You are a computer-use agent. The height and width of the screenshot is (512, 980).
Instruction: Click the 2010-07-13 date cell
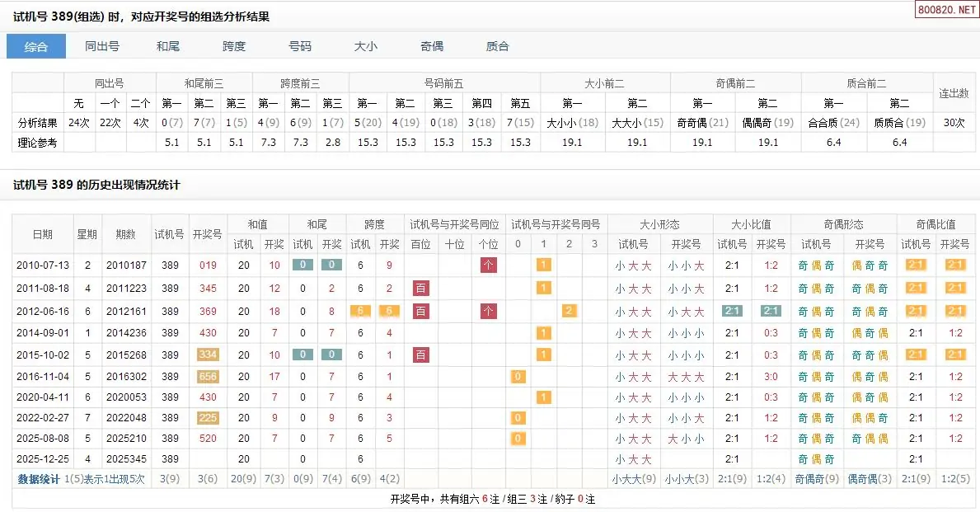tap(42, 265)
